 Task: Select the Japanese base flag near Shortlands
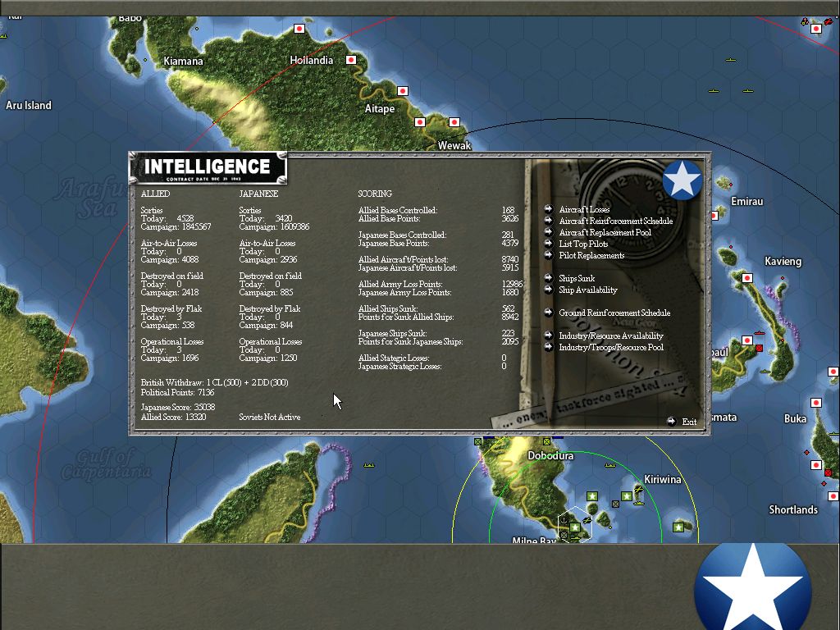(833, 496)
